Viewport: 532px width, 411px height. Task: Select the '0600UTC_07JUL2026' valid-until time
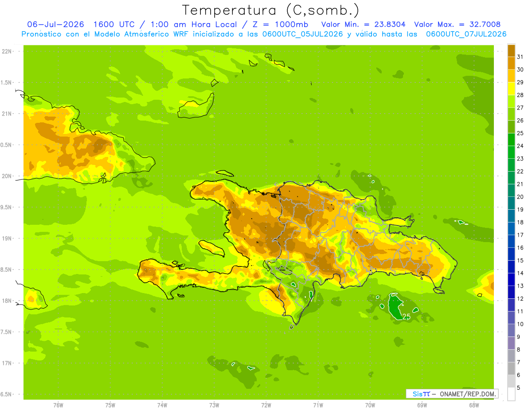pos(466,34)
